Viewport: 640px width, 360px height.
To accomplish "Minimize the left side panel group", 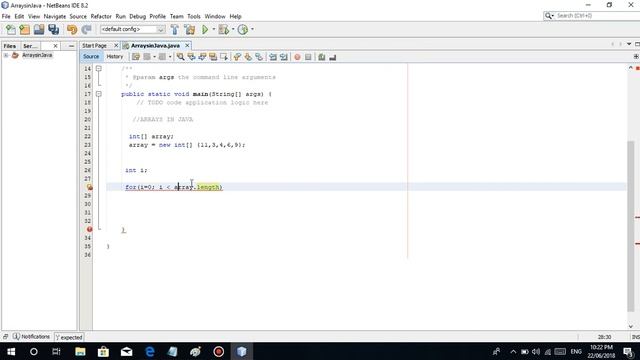I will [x=71, y=46].
